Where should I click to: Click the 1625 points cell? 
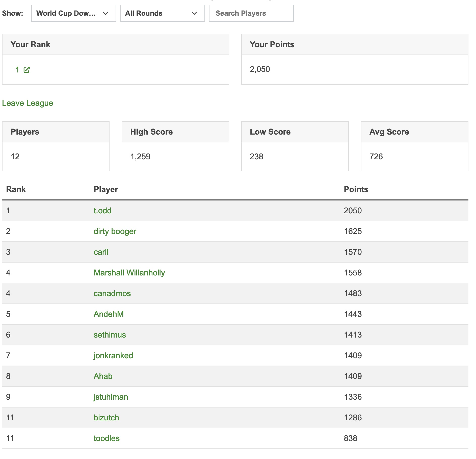[x=353, y=231]
